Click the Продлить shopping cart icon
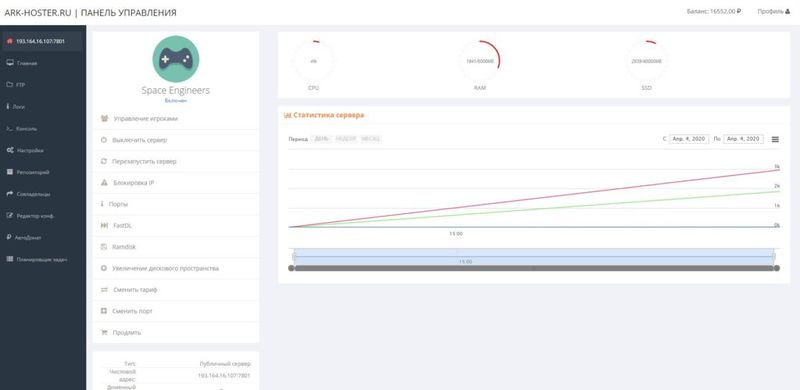 (x=104, y=332)
